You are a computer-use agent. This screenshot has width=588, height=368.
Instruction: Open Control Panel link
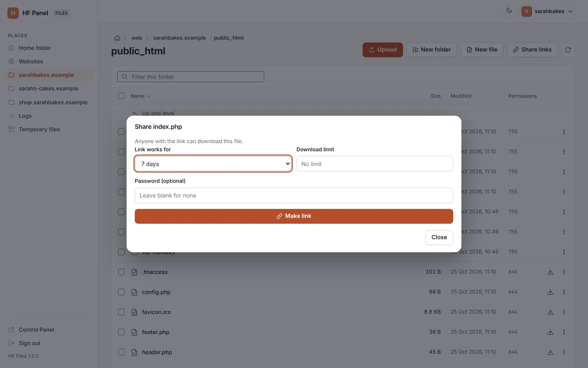[49, 330]
